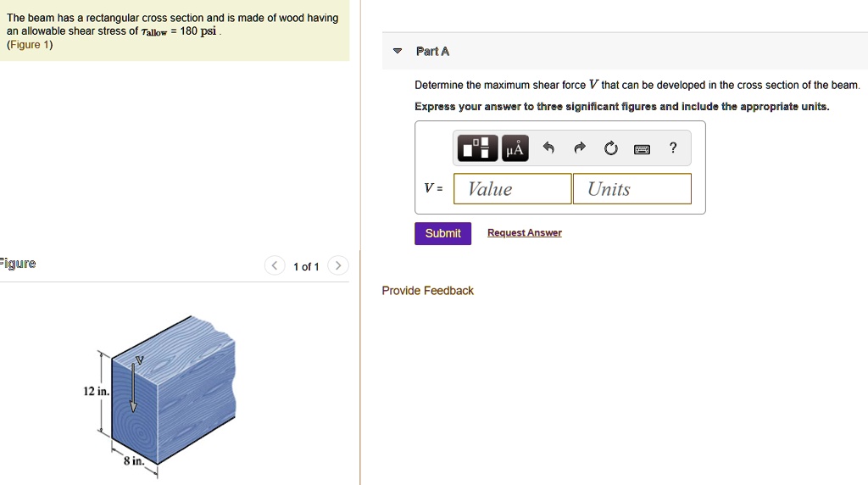
Task: Open the Provide Feedback link
Action: pyautogui.click(x=428, y=291)
